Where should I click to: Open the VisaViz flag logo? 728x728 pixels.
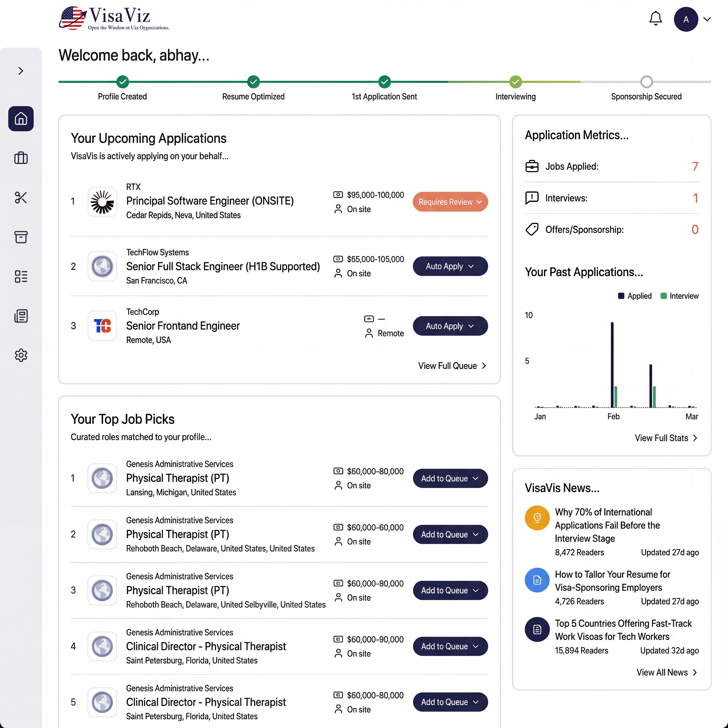pos(73,18)
